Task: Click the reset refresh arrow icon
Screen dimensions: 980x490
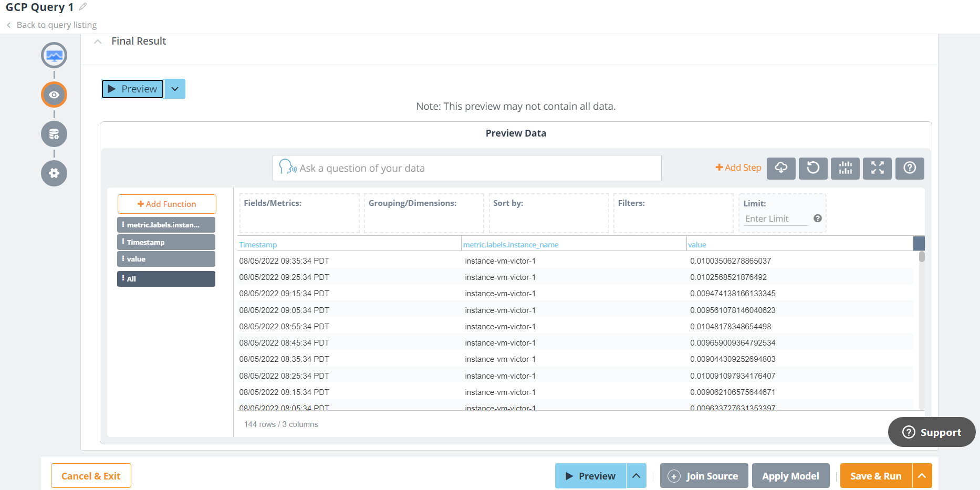Action: click(813, 168)
